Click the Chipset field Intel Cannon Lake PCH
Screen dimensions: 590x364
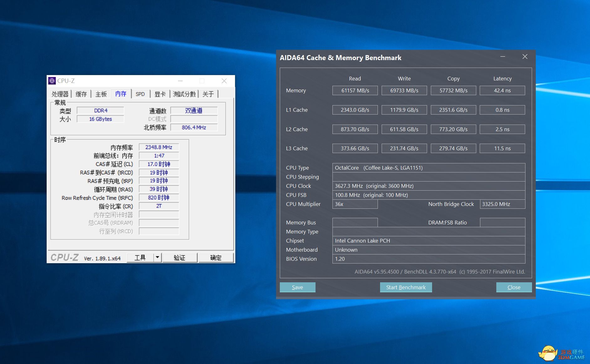click(429, 241)
